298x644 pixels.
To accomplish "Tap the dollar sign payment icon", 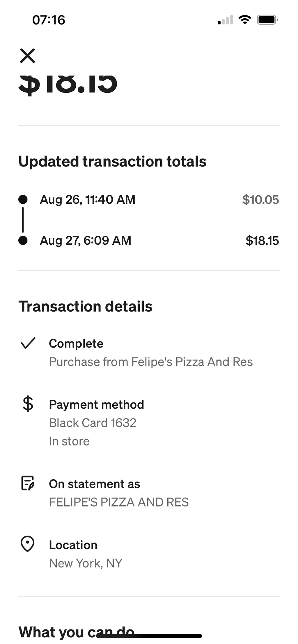I will pyautogui.click(x=28, y=404).
